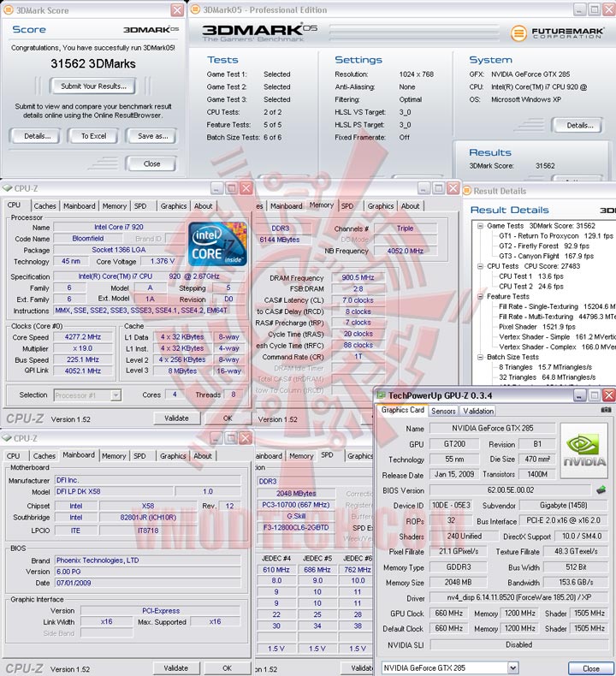Click the Driver field nv4_disp ForceWare 185.20
Screen dimensions: 616x676
[518, 597]
